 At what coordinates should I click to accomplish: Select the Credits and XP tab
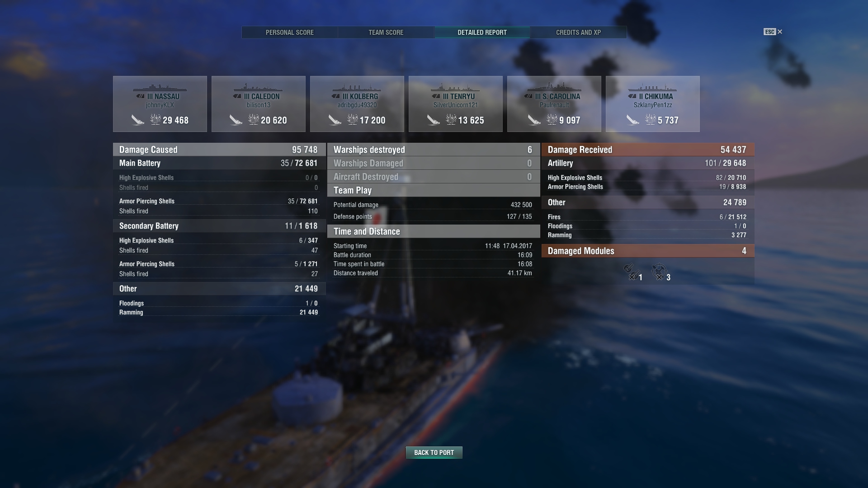(x=578, y=33)
